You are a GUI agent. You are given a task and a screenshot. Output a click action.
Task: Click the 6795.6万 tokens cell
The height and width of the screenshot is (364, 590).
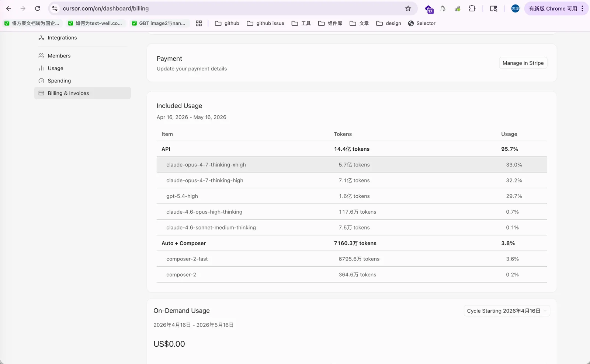point(359,259)
